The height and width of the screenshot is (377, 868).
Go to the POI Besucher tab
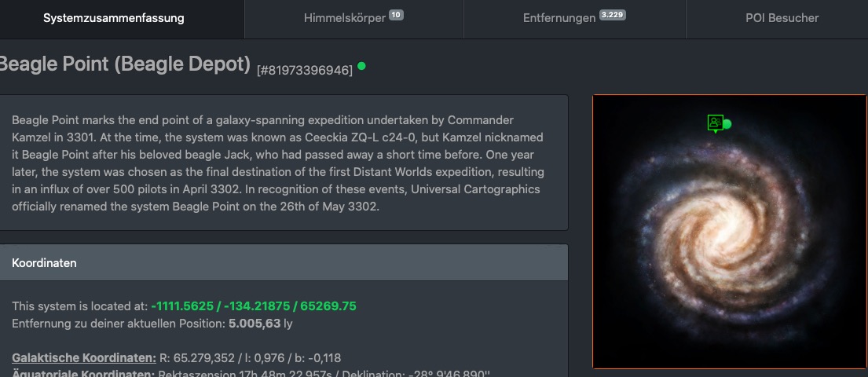pyautogui.click(x=782, y=18)
